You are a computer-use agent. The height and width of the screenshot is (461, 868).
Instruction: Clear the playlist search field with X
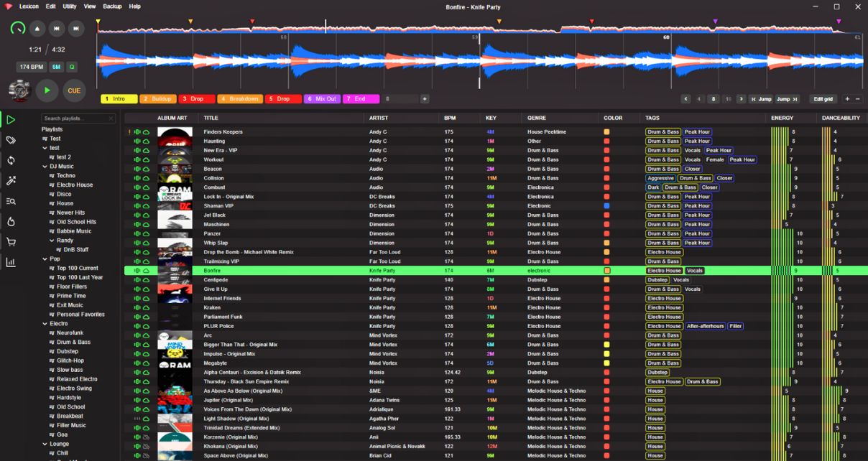(111, 118)
